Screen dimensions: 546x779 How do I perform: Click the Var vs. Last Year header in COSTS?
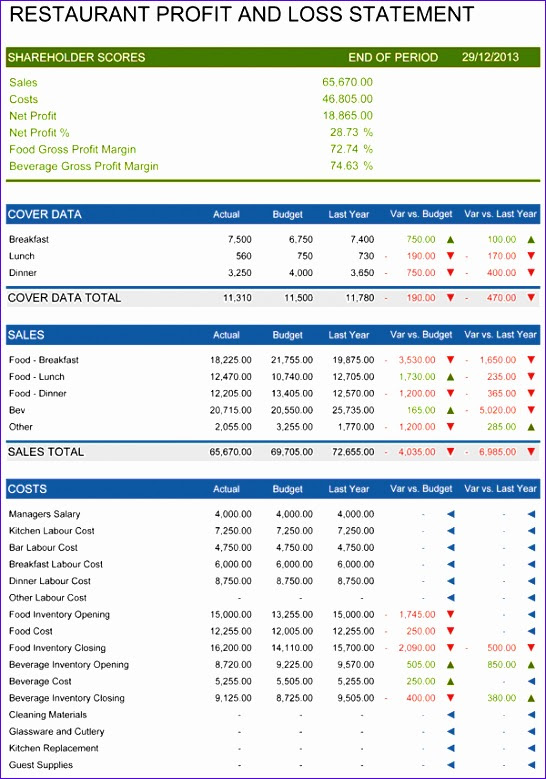click(x=501, y=489)
